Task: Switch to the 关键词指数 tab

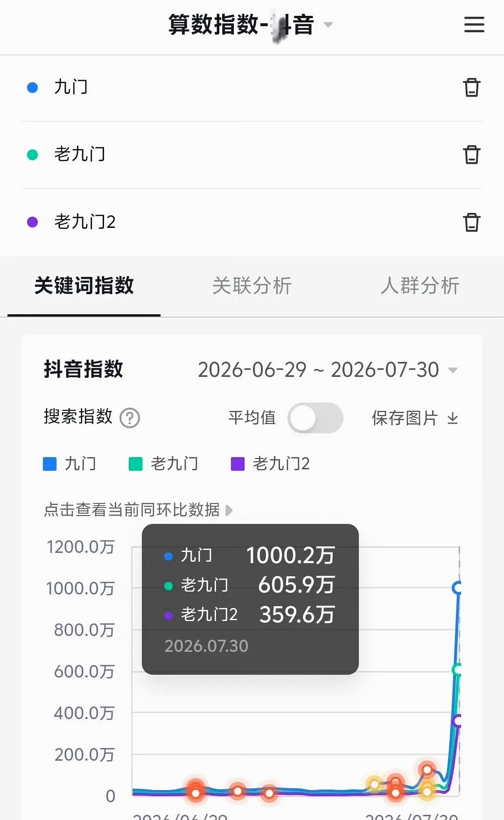Action: click(84, 285)
